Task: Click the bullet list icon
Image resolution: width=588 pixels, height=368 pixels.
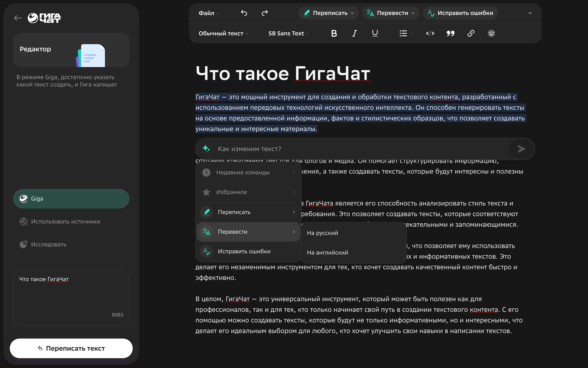Action: point(403,33)
